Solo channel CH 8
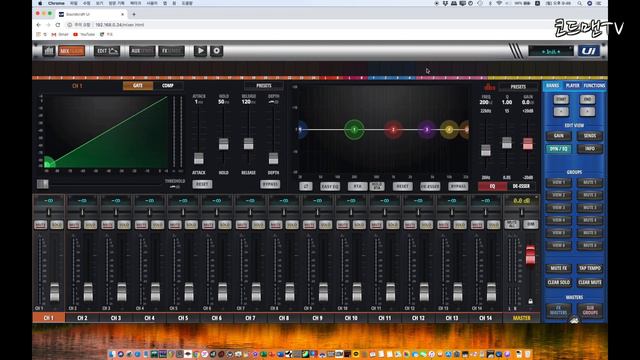 [292, 225]
